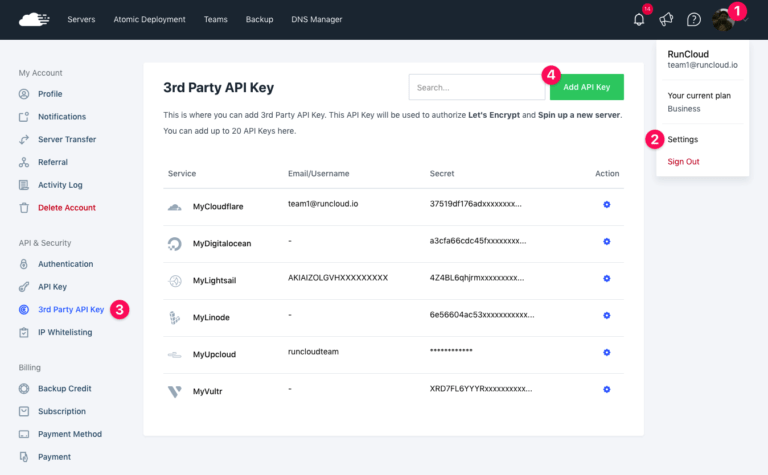The width and height of the screenshot is (768, 475).
Task: Open the Subscription link
Action: point(62,411)
